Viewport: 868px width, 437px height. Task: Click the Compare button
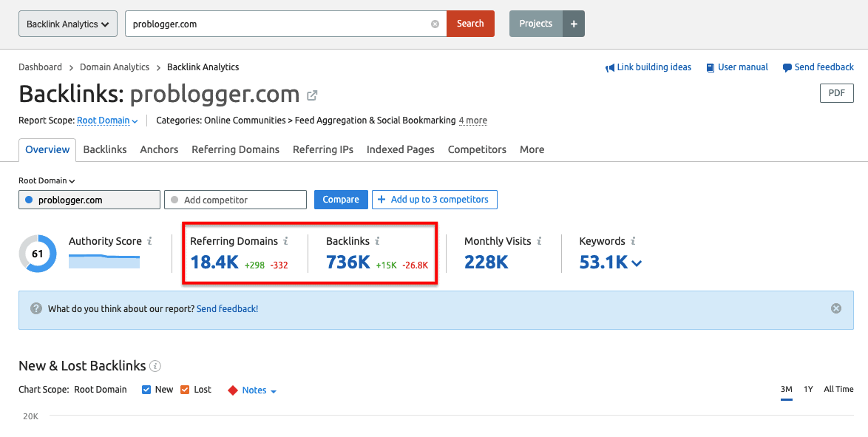coord(341,200)
